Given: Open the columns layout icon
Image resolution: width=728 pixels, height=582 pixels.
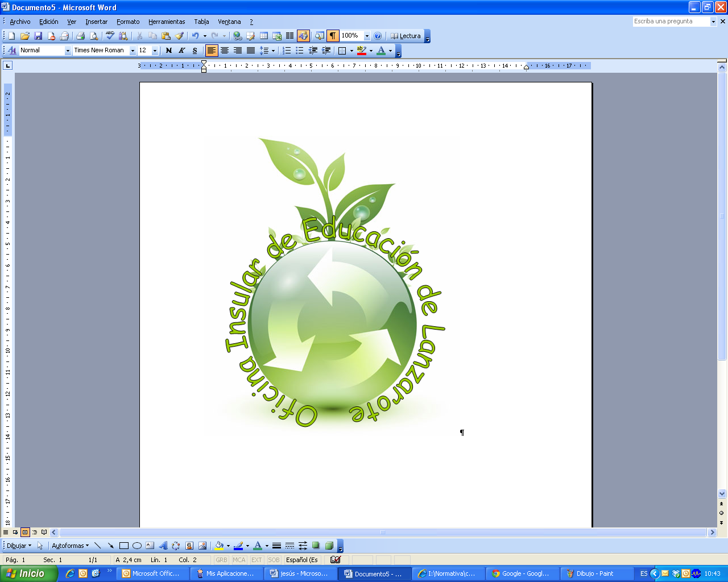Looking at the screenshot, I should (290, 36).
